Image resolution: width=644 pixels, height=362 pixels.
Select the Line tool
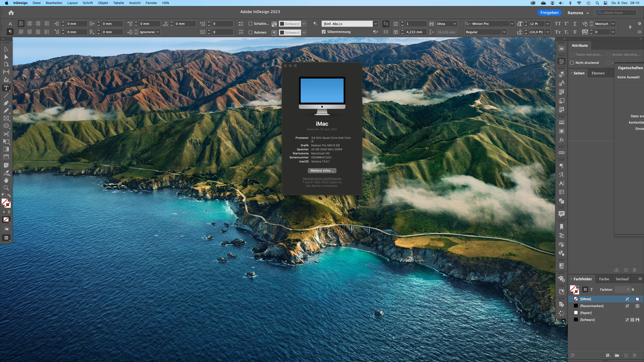coord(6,95)
